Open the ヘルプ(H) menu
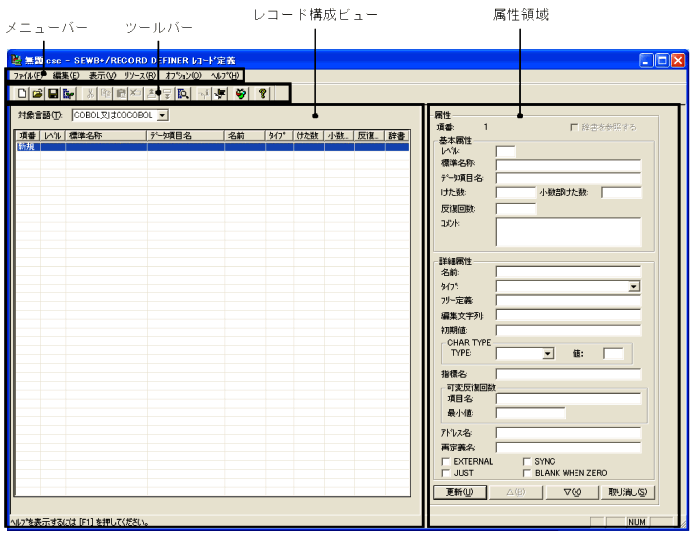Image resolution: width=692 pixels, height=534 pixels. [225, 75]
